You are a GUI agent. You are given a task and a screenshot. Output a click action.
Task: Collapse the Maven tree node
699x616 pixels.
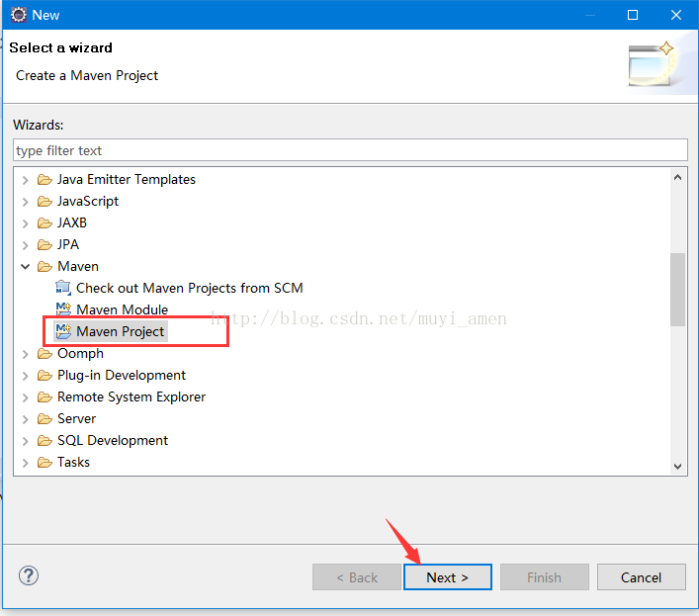26,266
